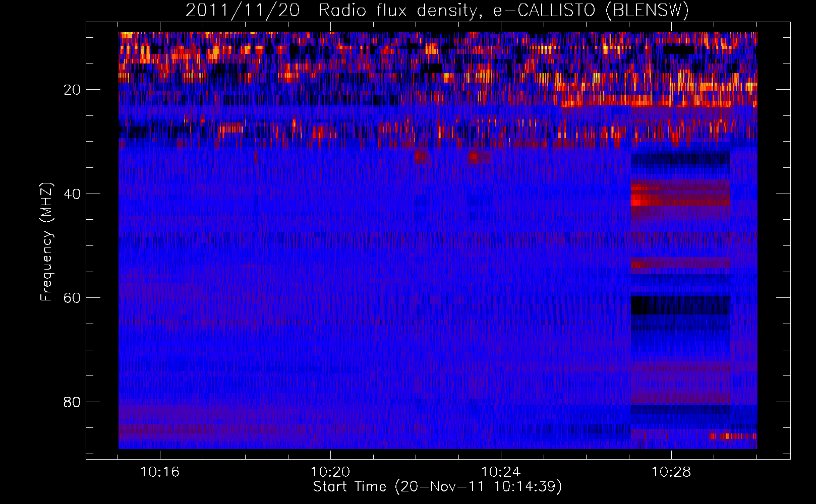Click the '60' frequency tick label
The width and height of the screenshot is (816, 504).
point(72,298)
